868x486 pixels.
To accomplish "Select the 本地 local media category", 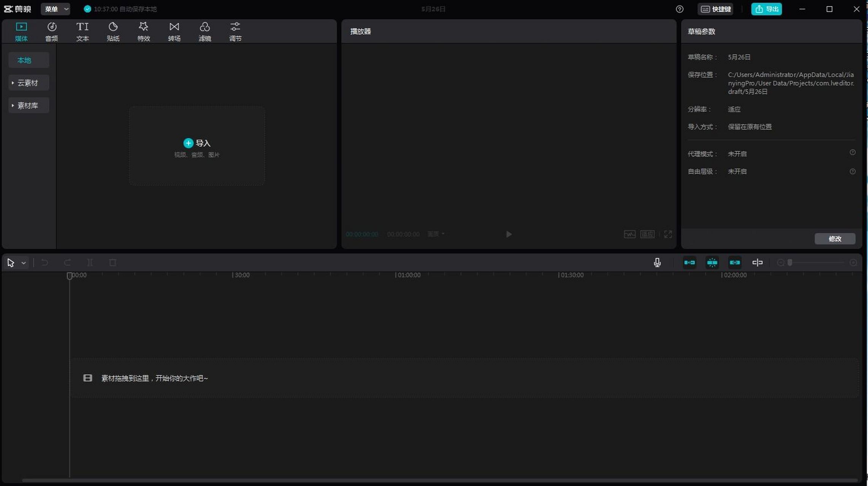I will pos(29,60).
